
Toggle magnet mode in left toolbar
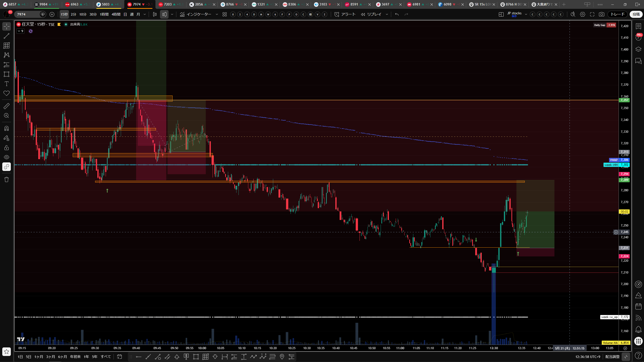point(7,128)
